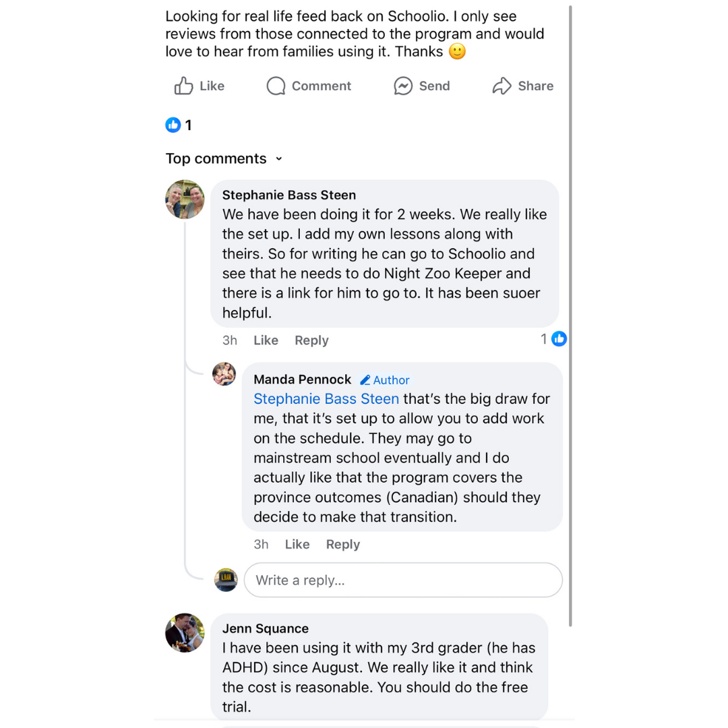Click the Comment speech bubble icon
Viewport: 728px width, 728px height.
coord(276,86)
